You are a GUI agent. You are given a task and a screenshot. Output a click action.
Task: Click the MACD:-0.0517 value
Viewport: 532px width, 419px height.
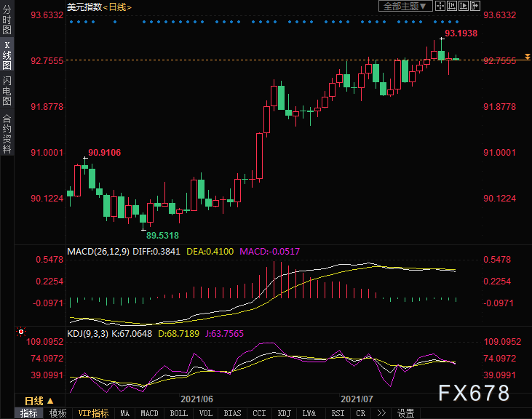270,252
